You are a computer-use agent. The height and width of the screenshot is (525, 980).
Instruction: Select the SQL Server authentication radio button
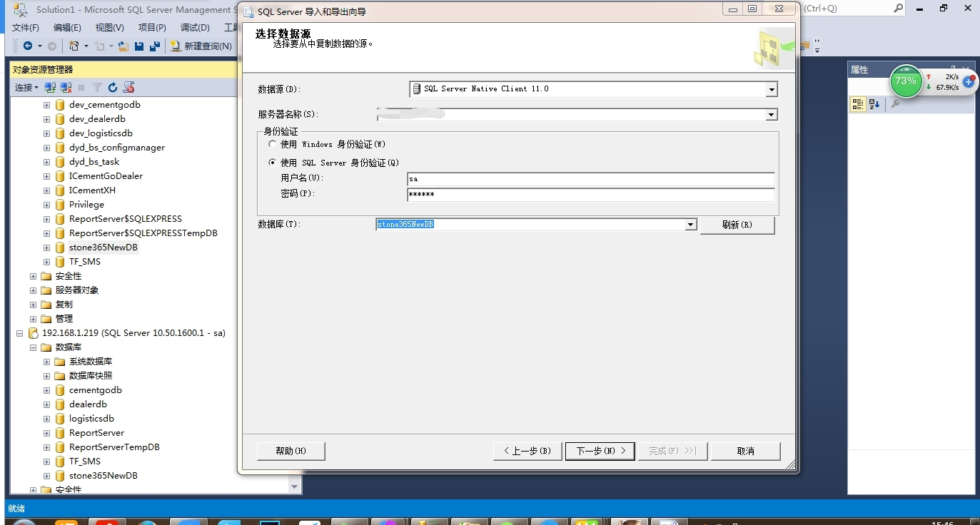pos(272,163)
